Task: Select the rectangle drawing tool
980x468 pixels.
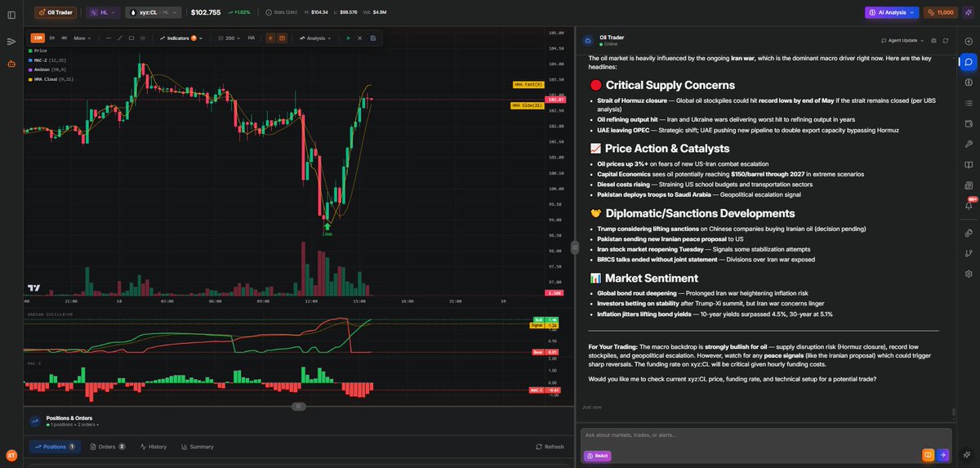Action: coord(131,38)
